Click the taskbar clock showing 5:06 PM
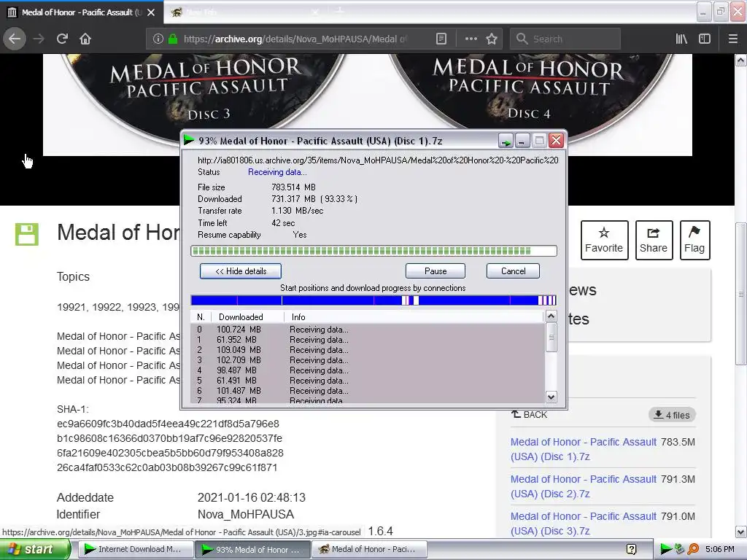This screenshot has width=747, height=560. (x=720, y=549)
